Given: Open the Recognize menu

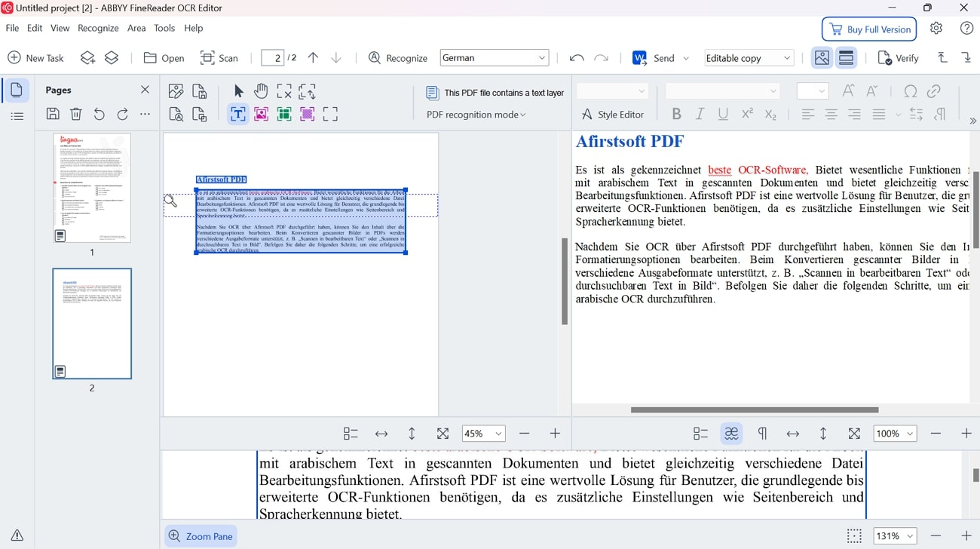Looking at the screenshot, I should pyautogui.click(x=98, y=28).
